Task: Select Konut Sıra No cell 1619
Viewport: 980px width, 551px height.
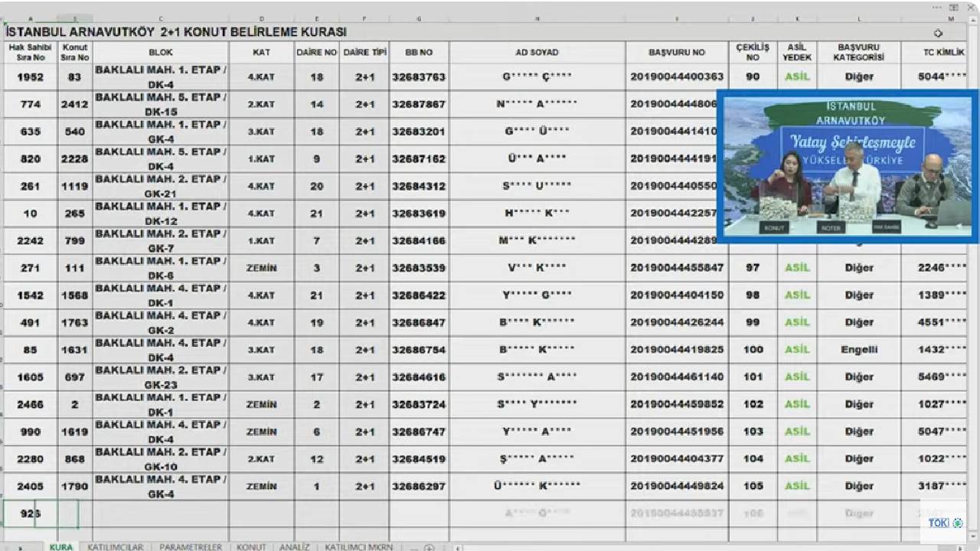Action: pos(75,432)
